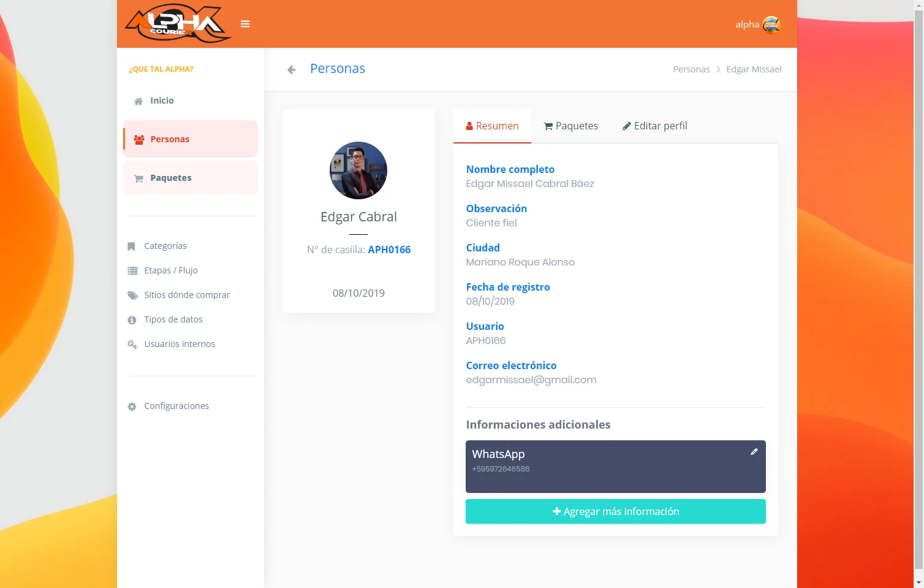Click the Agregar más información button
The height and width of the screenshot is (588, 924).
point(616,511)
